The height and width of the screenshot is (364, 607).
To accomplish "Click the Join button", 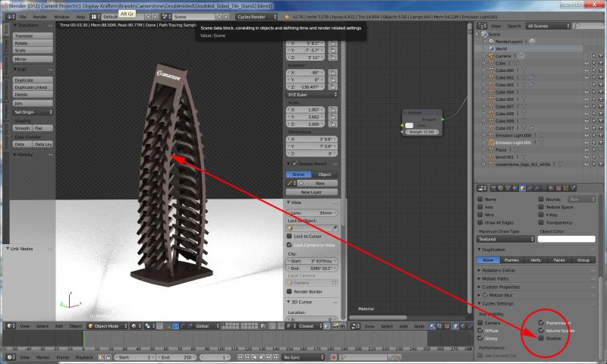I will [33, 103].
